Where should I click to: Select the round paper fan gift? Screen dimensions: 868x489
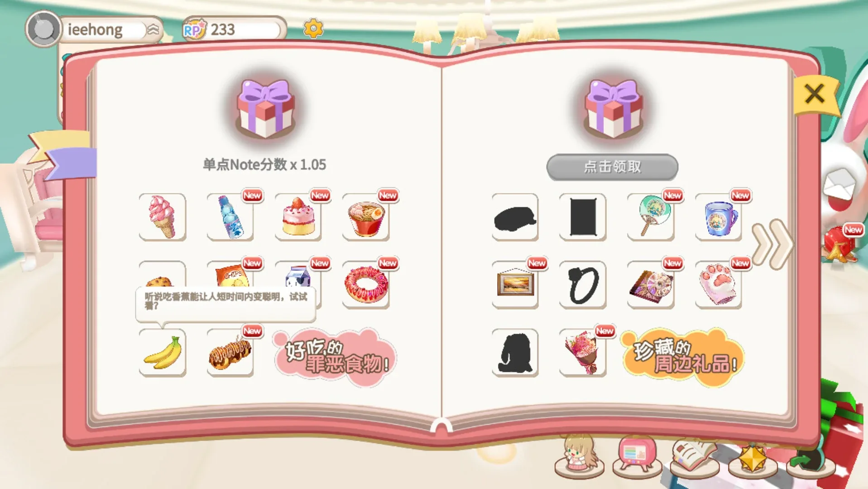point(651,217)
